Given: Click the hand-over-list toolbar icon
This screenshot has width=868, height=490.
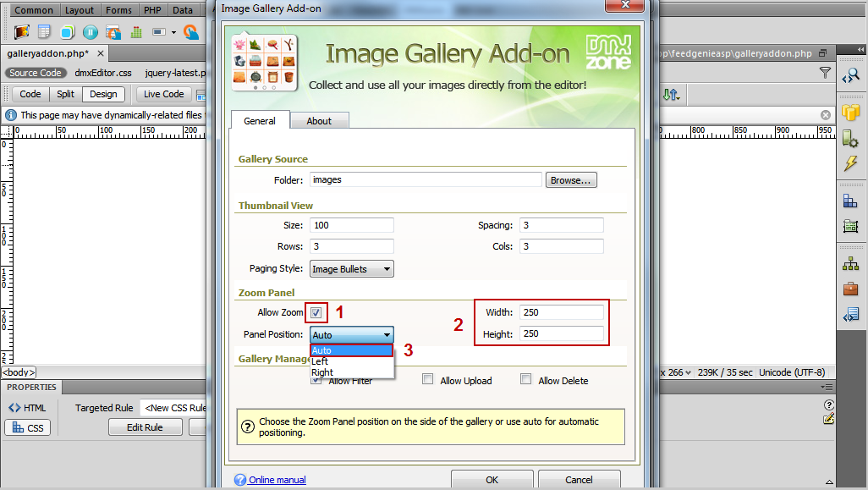Looking at the screenshot, I should 113,32.
